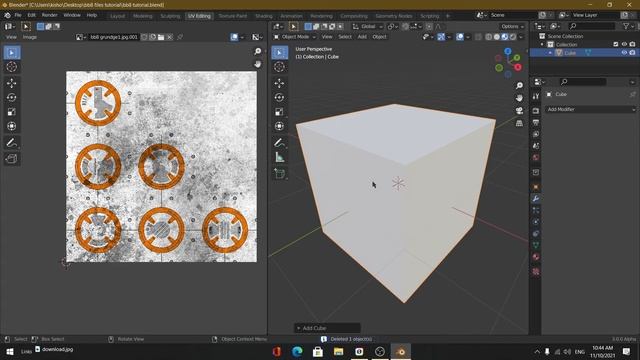The height and width of the screenshot is (360, 640).
Task: Select the UV editor Transform tool
Action: pyautogui.click(x=12, y=126)
